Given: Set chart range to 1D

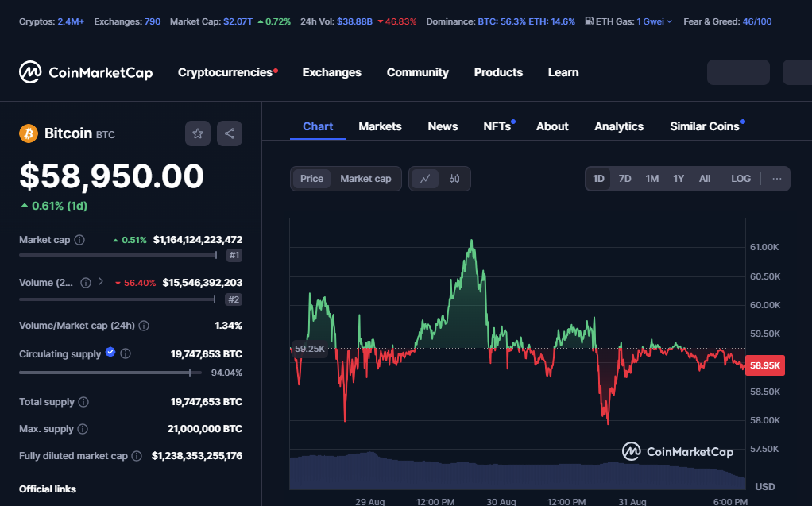Looking at the screenshot, I should [x=598, y=179].
